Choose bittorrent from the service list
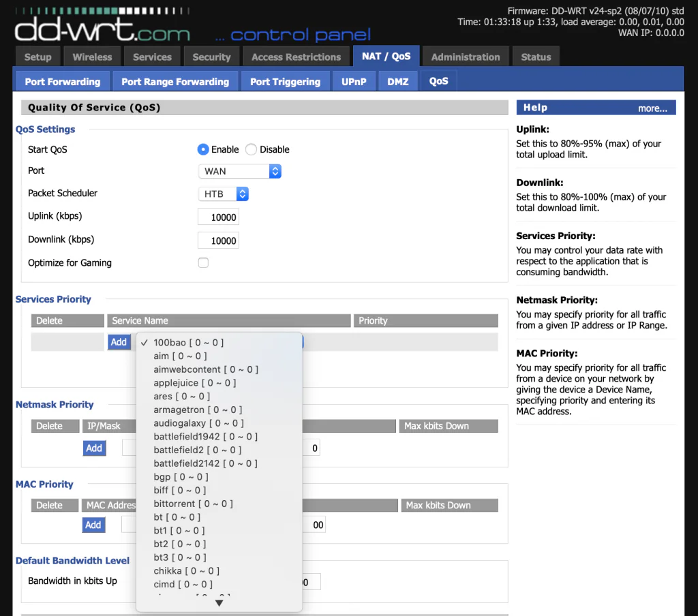 (x=219, y=504)
